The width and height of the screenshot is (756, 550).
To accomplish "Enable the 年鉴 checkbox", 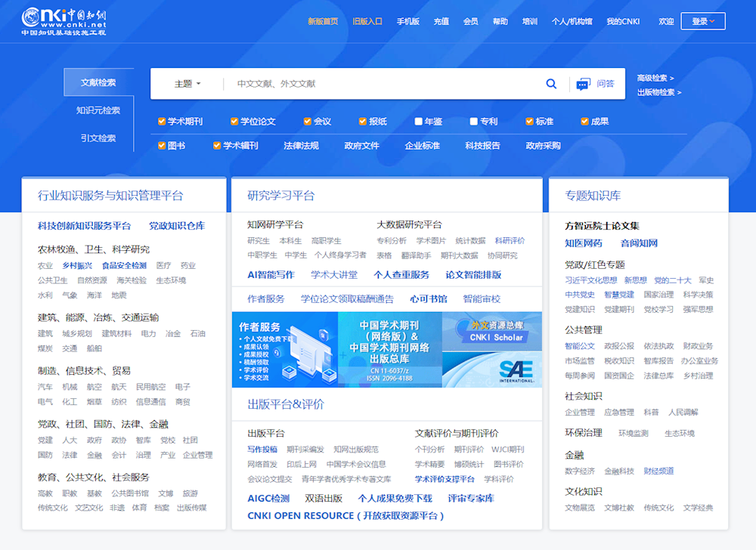I will click(x=419, y=122).
